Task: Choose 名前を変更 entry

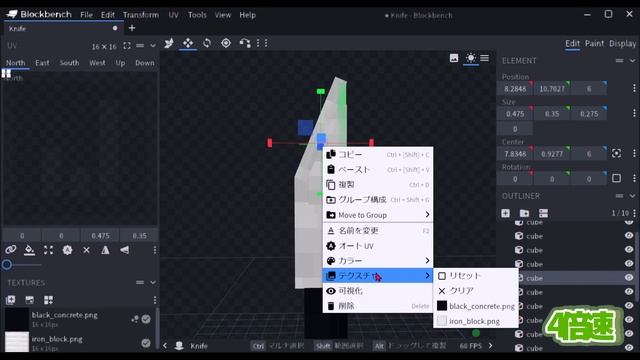Action: pyautogui.click(x=378, y=231)
